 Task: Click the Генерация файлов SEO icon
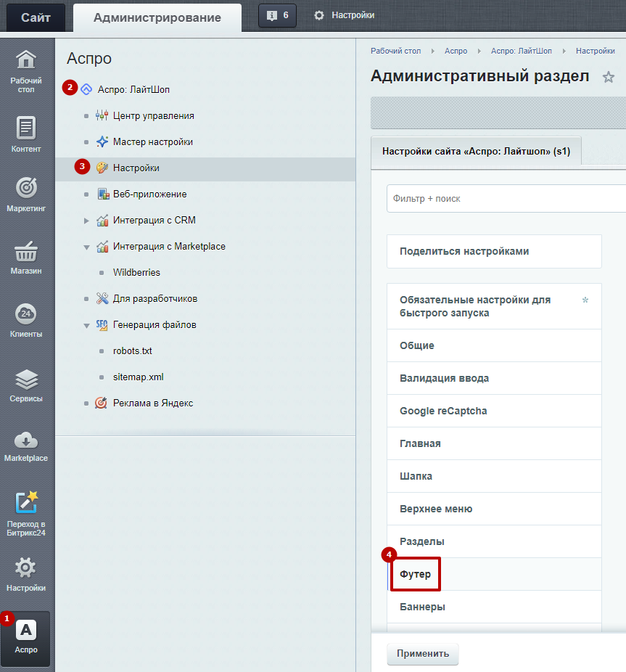coord(102,325)
